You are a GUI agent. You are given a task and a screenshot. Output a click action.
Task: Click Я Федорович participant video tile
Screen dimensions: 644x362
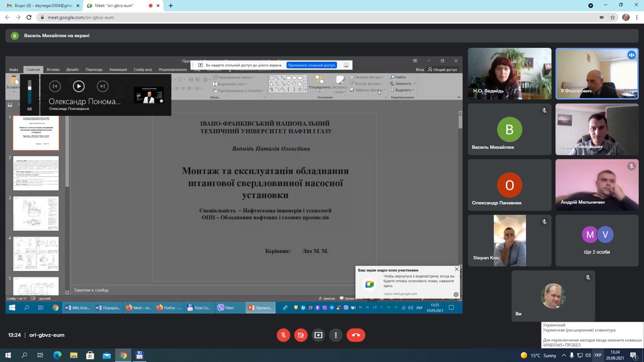coord(597,73)
